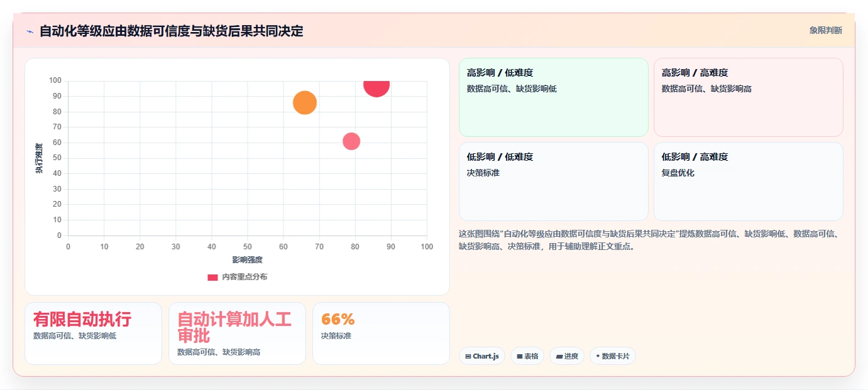Click the title 自动化等级应由数据可信度与缺货后果共同决定
Image resolution: width=868 pixels, height=390 pixels.
pos(171,31)
